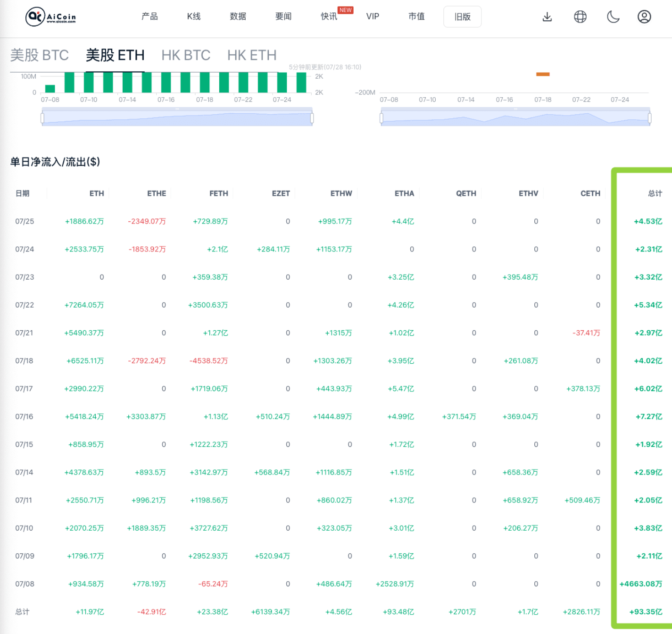Click the ETHW column header
The width and height of the screenshot is (672, 634).
pos(341,193)
